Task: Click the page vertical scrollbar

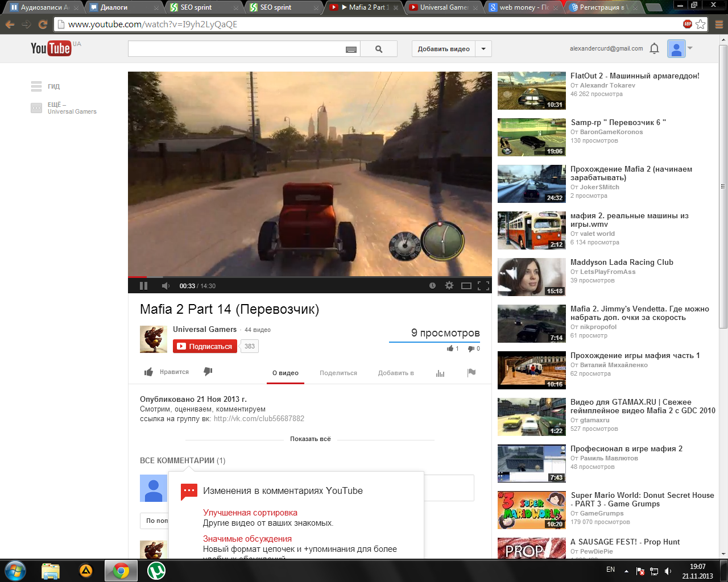Action: pos(723,186)
